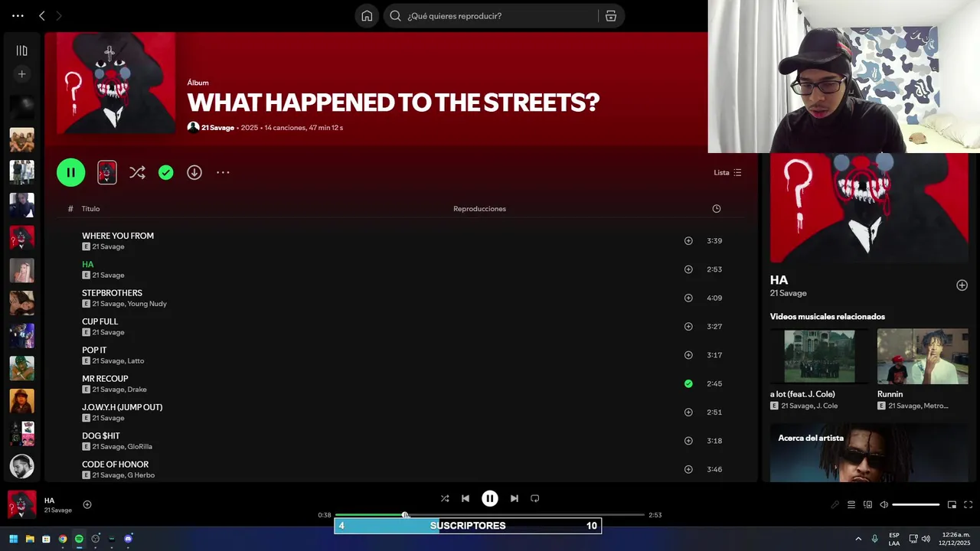
Task: Open the 'a lot (feat. J. Cole)' video
Action: (x=819, y=357)
